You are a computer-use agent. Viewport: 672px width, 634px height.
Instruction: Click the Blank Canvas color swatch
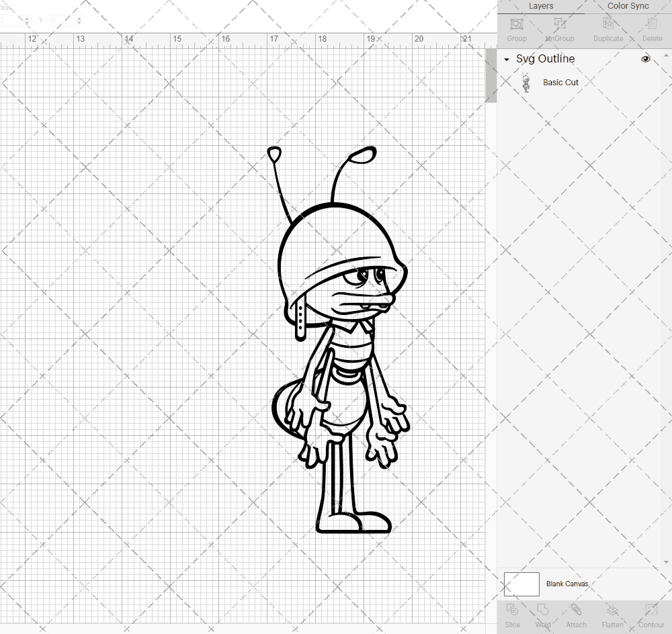(x=521, y=584)
